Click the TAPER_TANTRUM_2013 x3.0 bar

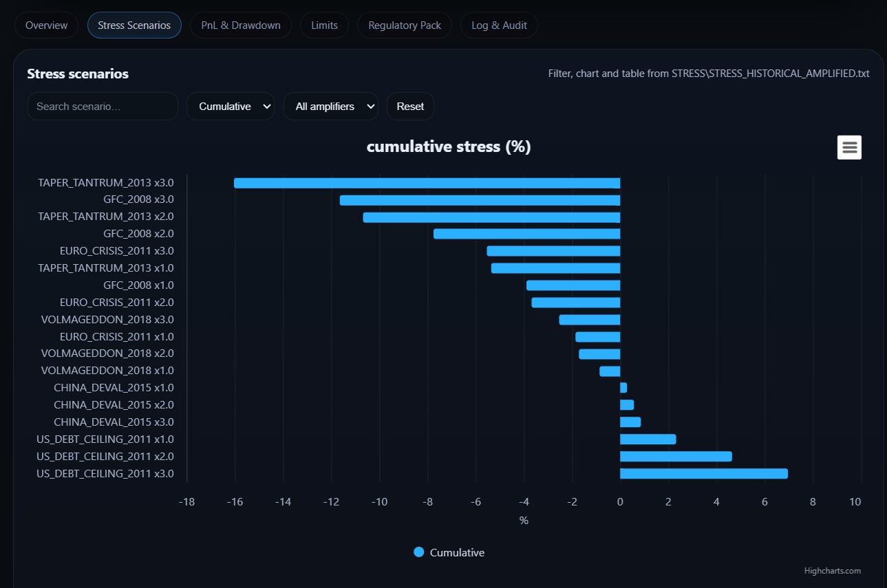click(427, 183)
